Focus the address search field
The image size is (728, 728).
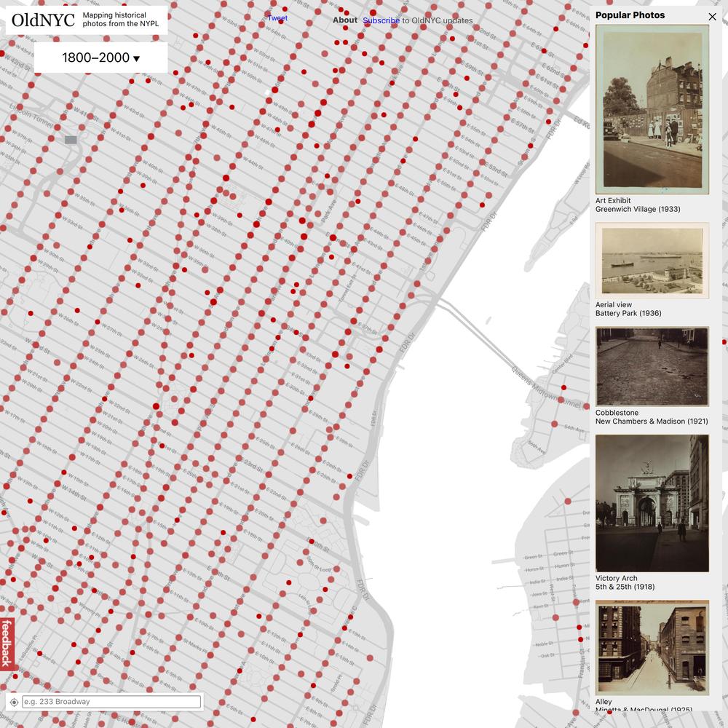coord(111,702)
